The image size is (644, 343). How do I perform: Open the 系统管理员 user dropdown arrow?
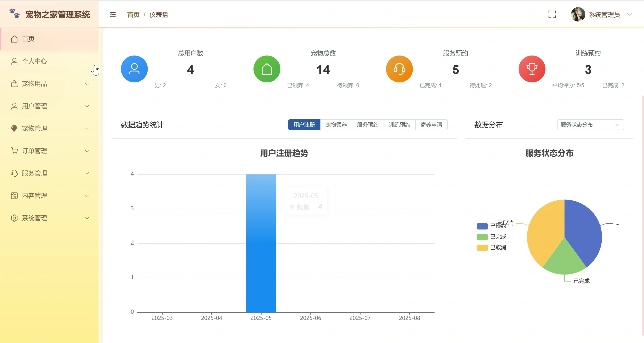[629, 15]
